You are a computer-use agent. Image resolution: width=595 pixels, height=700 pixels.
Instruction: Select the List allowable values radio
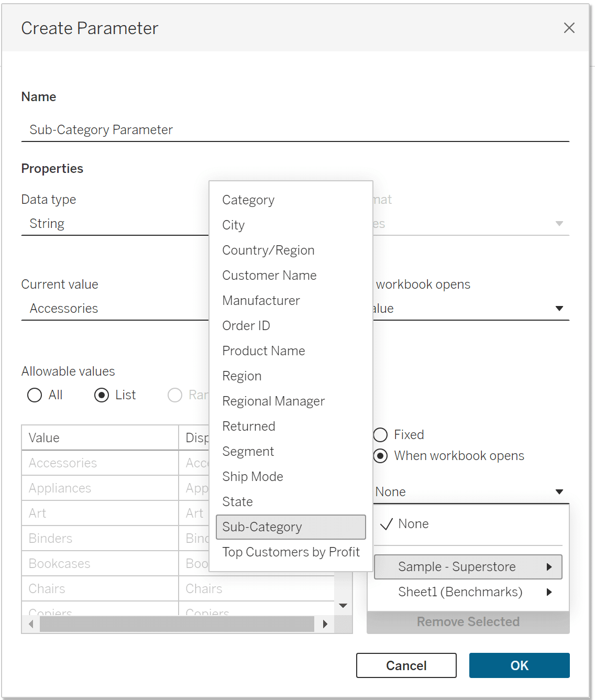[x=102, y=395]
